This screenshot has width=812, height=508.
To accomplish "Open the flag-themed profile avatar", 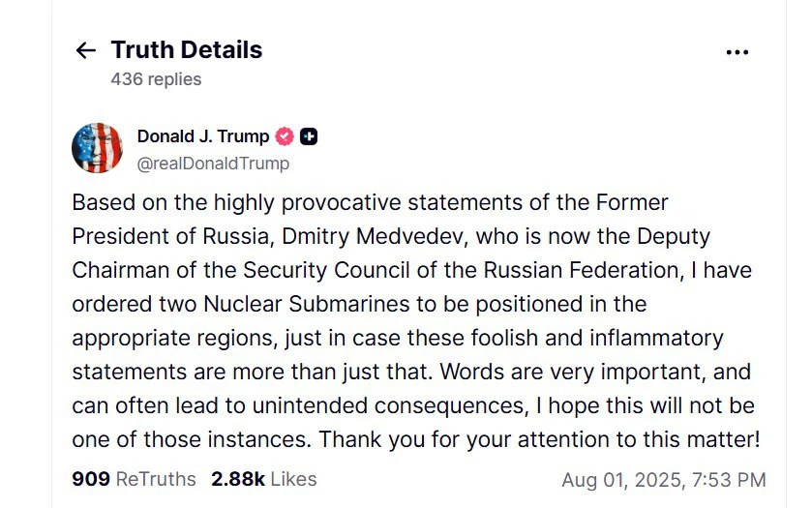I will click(x=97, y=148).
